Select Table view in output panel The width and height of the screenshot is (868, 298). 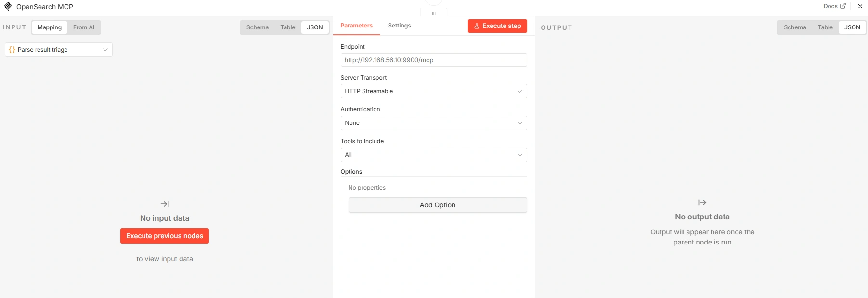[x=825, y=27]
